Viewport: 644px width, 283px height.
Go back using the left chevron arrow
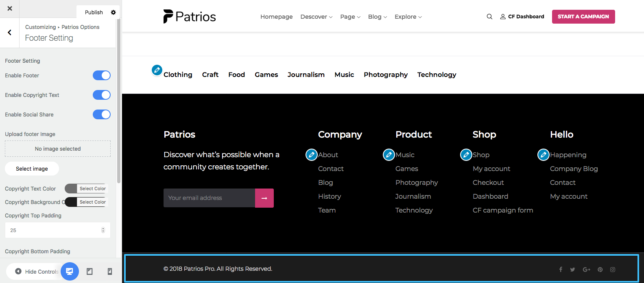pyautogui.click(x=10, y=33)
